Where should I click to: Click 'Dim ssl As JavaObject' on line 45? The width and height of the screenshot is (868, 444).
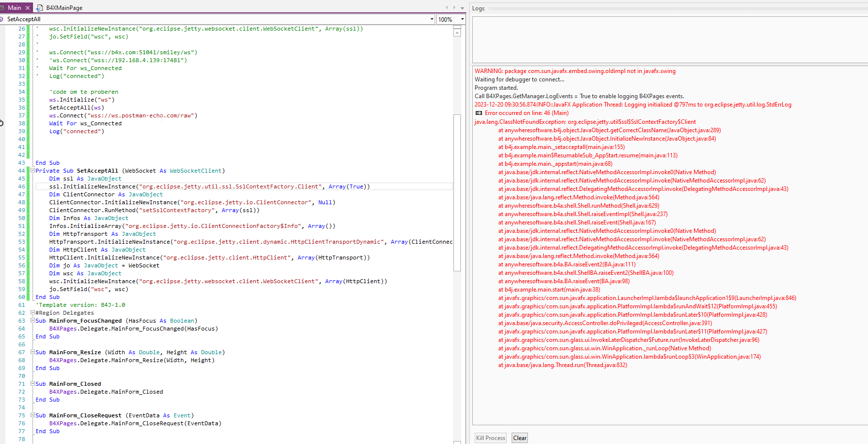[85, 179]
